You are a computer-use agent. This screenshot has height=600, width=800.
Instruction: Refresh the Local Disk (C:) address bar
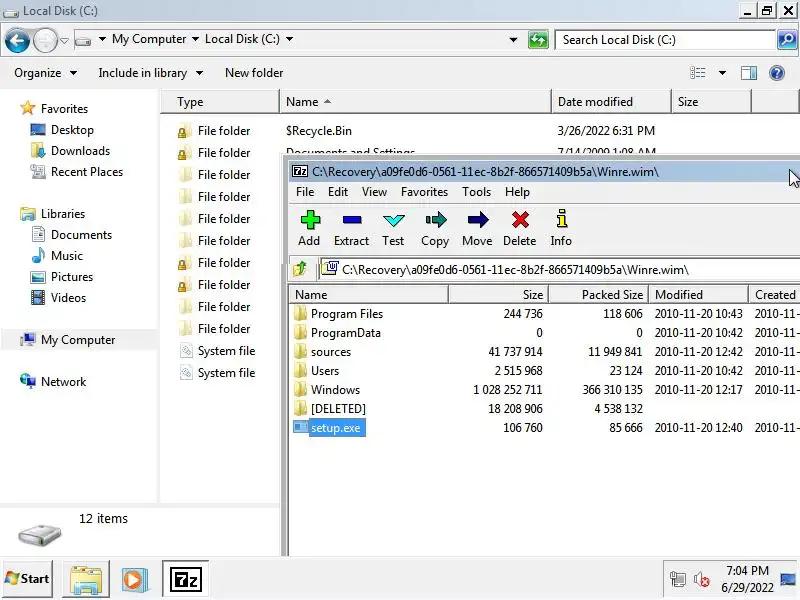(x=538, y=40)
